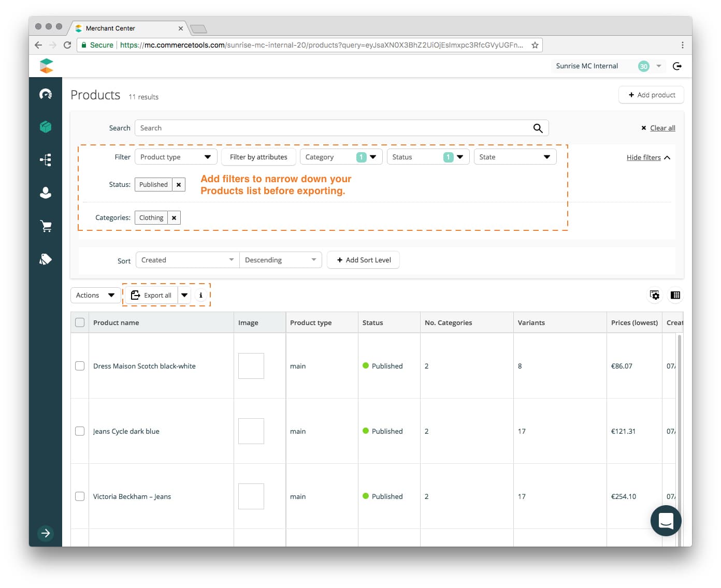Click the Add product button
Screen dimensions: 721x588
[x=651, y=95]
